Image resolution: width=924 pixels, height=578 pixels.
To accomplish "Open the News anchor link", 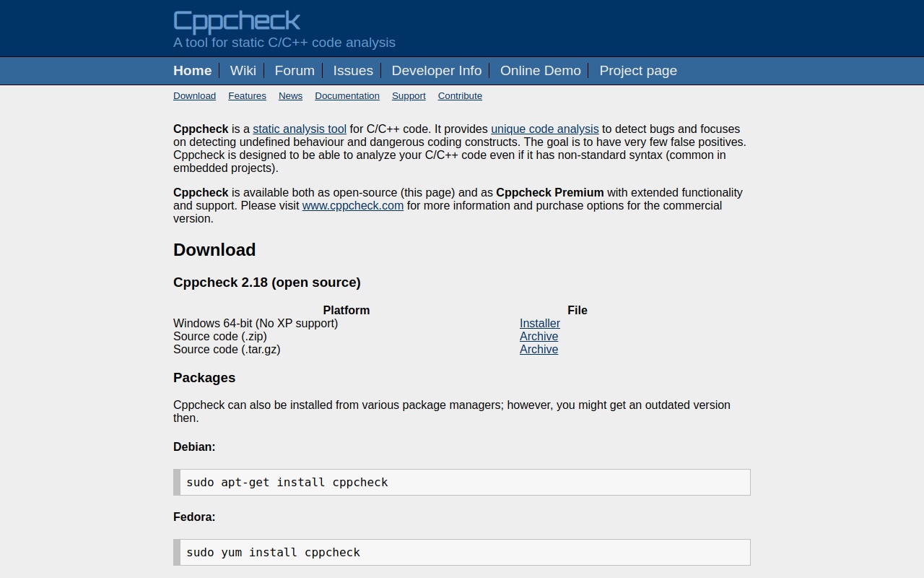I will click(290, 96).
